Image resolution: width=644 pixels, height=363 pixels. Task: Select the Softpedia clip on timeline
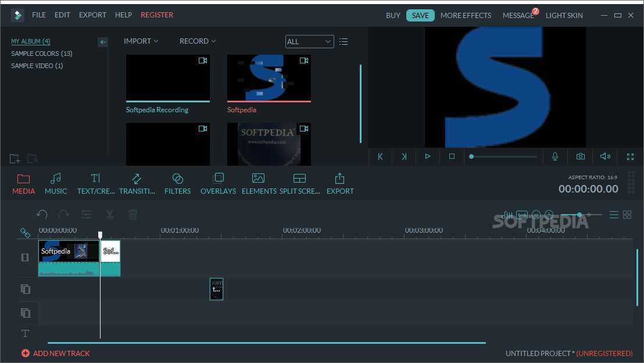pos(69,258)
